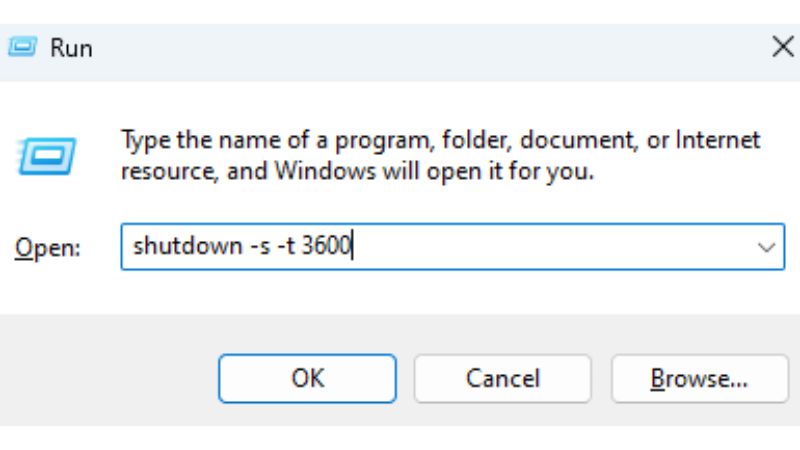Viewport: 800px width, 450px height.
Task: Click the Run title text
Action: [x=72, y=47]
